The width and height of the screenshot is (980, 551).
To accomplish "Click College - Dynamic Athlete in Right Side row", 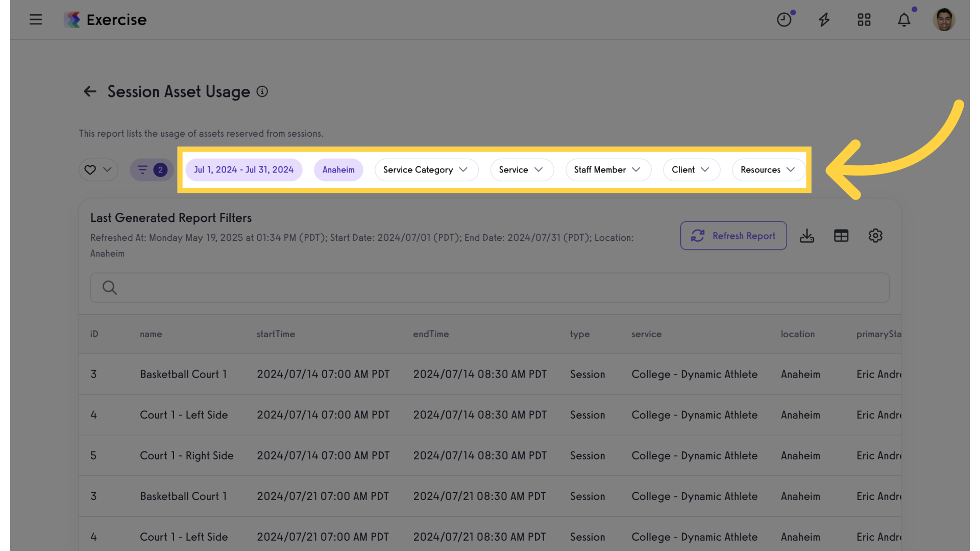I will [695, 456].
